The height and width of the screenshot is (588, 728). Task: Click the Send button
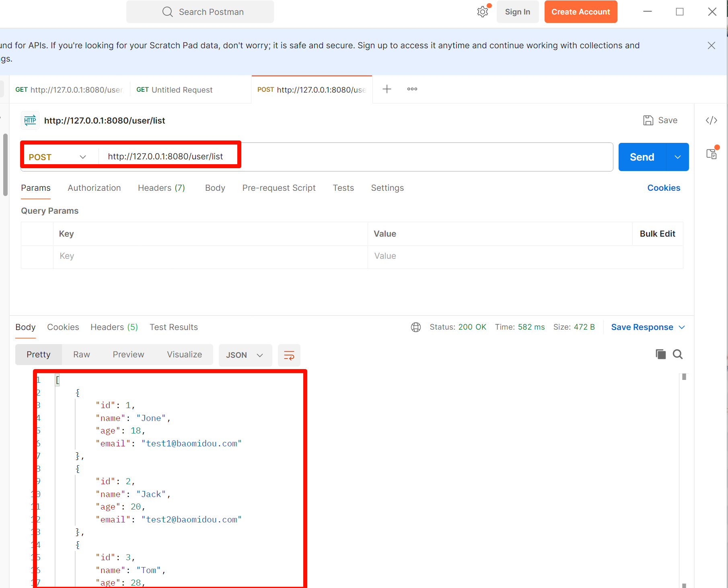tap(642, 157)
